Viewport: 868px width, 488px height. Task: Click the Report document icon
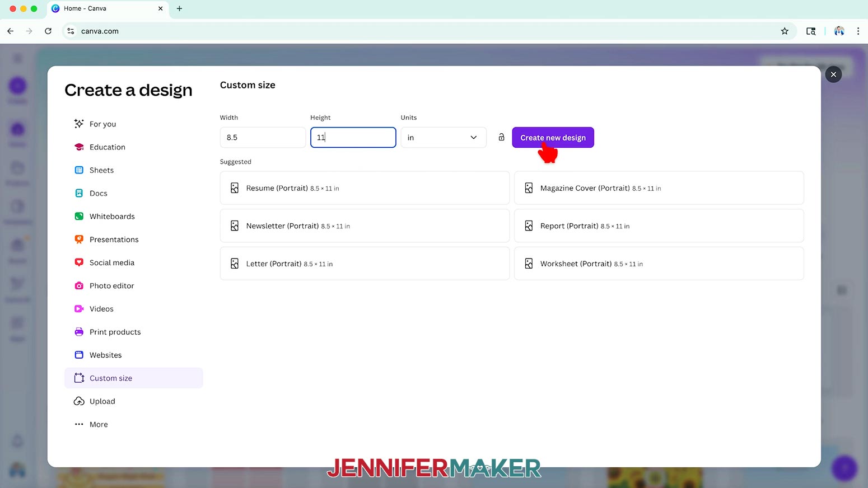point(529,226)
